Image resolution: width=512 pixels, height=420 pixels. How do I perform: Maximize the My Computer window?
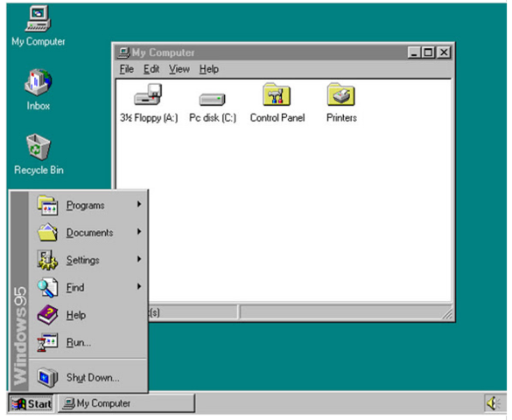(x=428, y=52)
